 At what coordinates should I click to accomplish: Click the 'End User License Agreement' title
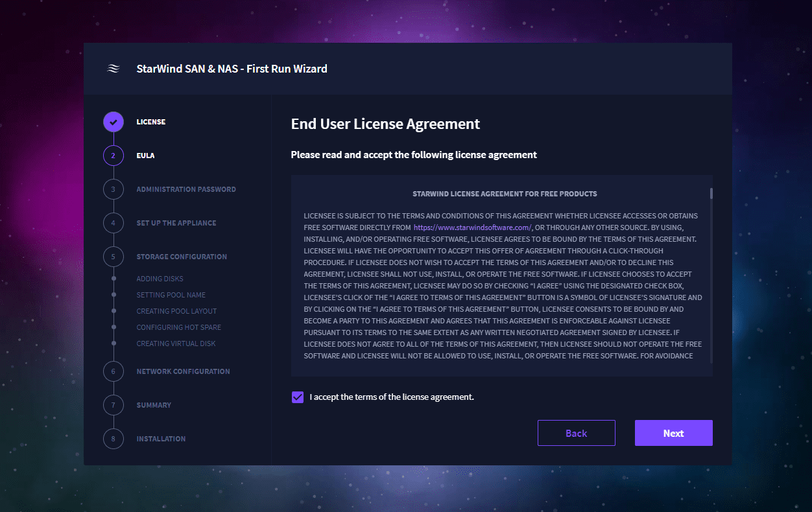tap(385, 124)
